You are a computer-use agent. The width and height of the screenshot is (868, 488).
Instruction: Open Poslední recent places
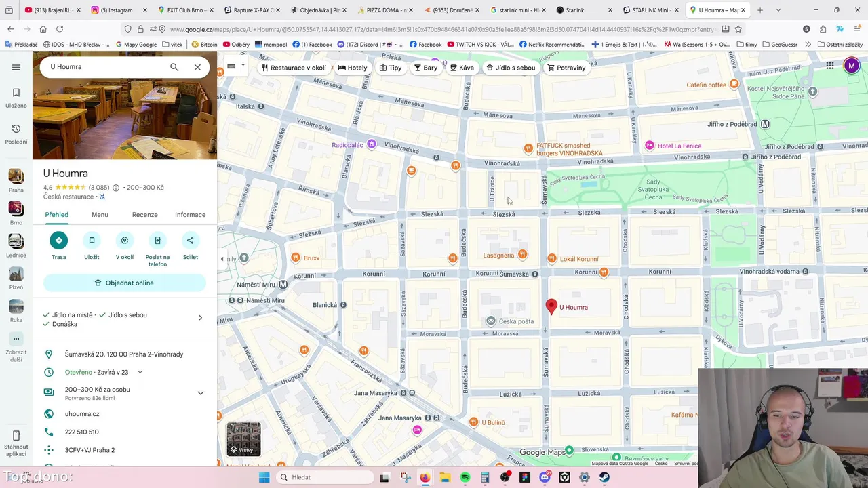click(16, 134)
